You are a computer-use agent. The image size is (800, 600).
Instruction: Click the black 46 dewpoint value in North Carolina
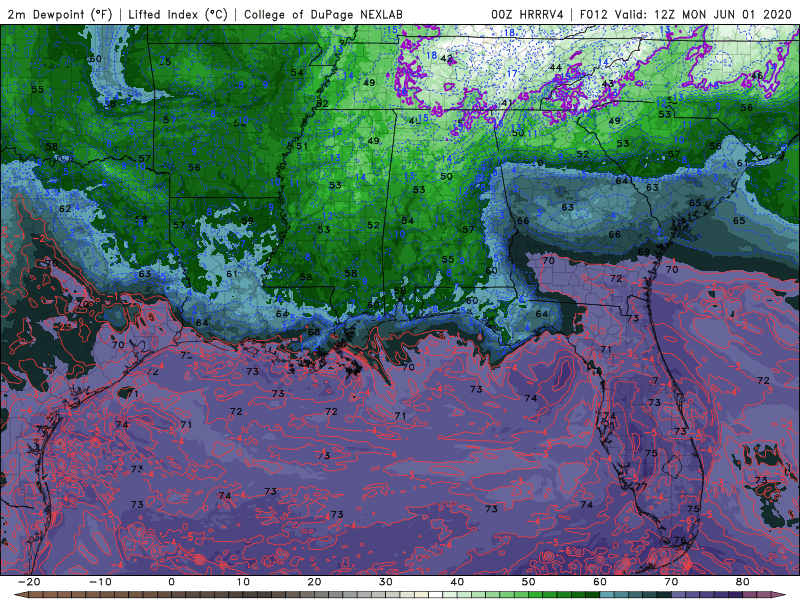click(x=757, y=76)
